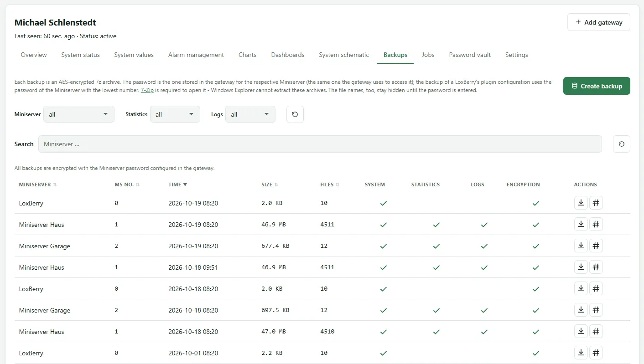Download the 697.5 KB Miniserver Garage backup
Screen dimensions: 644x364
point(581,310)
